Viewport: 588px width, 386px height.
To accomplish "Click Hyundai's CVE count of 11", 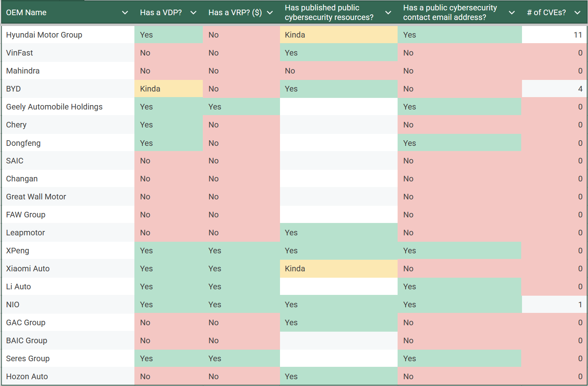I will [554, 35].
